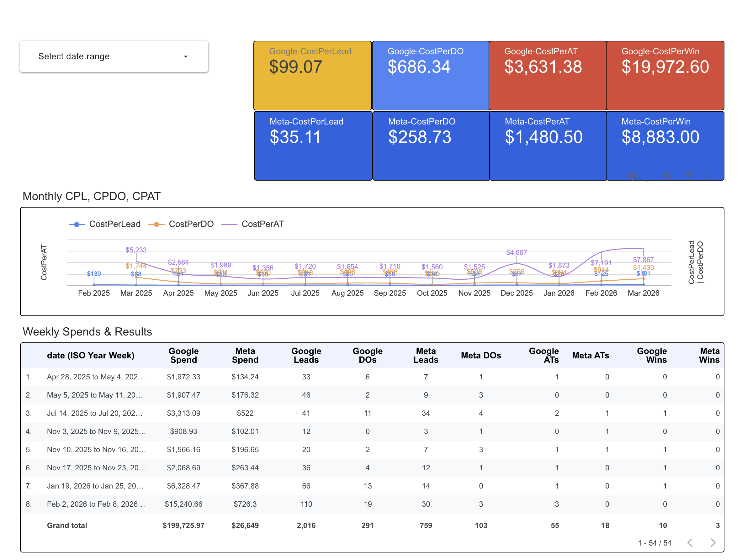Click the date range dropdown arrow

coord(186,56)
